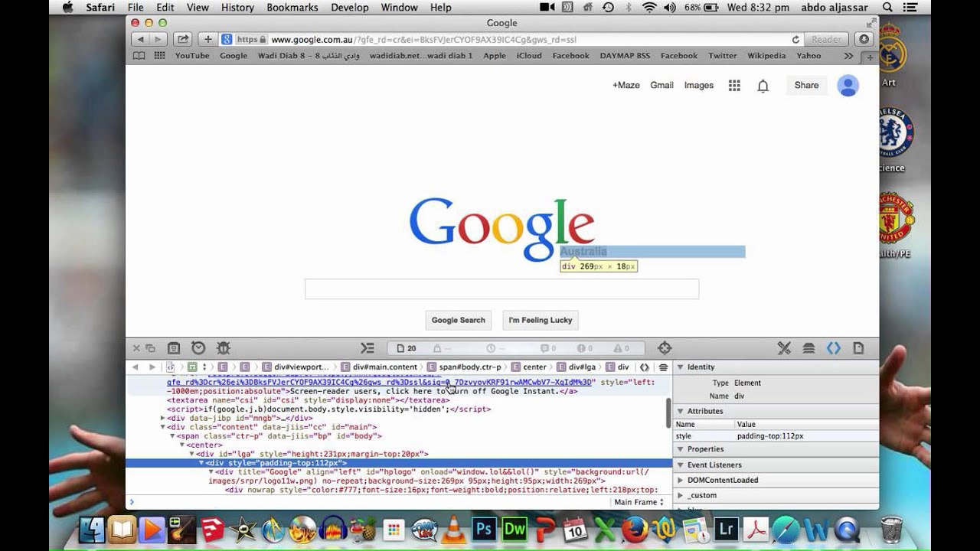980x551 pixels.
Task: Close the Web Inspector with the X
Action: (136, 348)
